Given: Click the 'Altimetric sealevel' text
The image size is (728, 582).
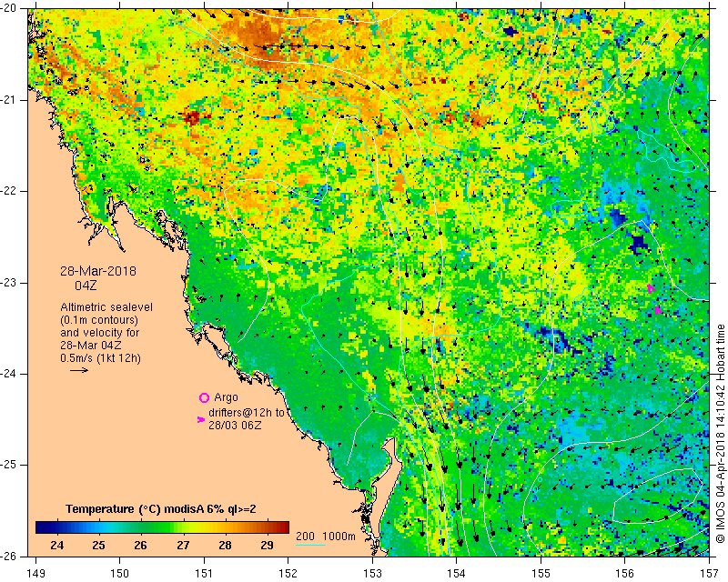Looking at the screenshot, I should (x=106, y=307).
